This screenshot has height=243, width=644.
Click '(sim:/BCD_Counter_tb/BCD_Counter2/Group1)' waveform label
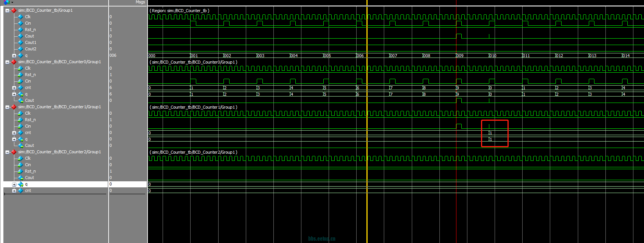(x=193, y=152)
